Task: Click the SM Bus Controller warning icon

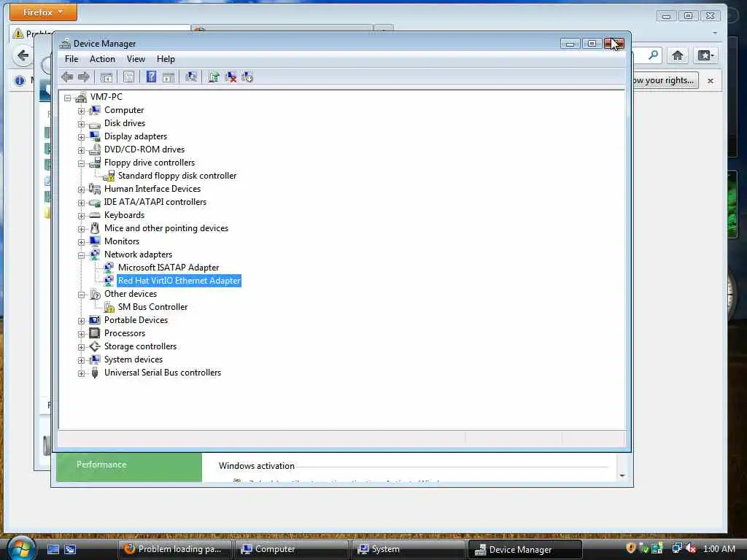Action: [109, 307]
